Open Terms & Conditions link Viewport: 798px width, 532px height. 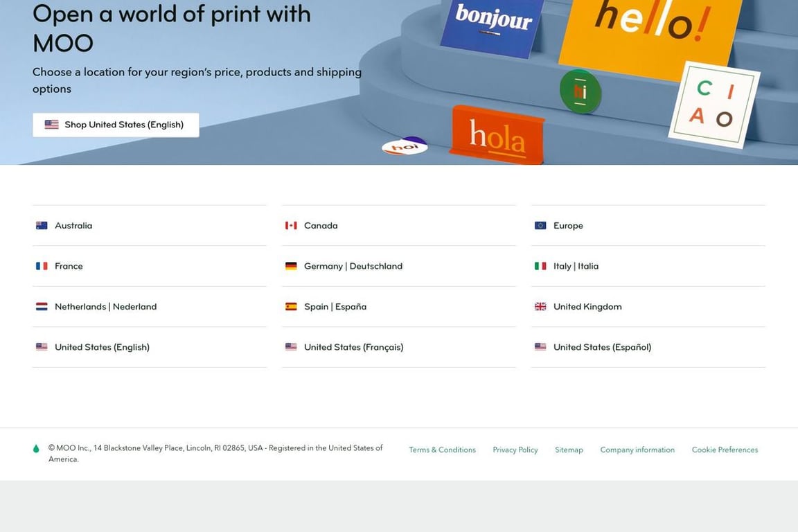point(442,450)
